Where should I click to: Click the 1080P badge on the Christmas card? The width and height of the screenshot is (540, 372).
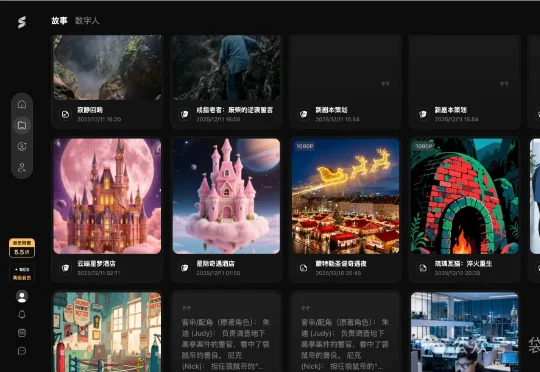[305, 146]
